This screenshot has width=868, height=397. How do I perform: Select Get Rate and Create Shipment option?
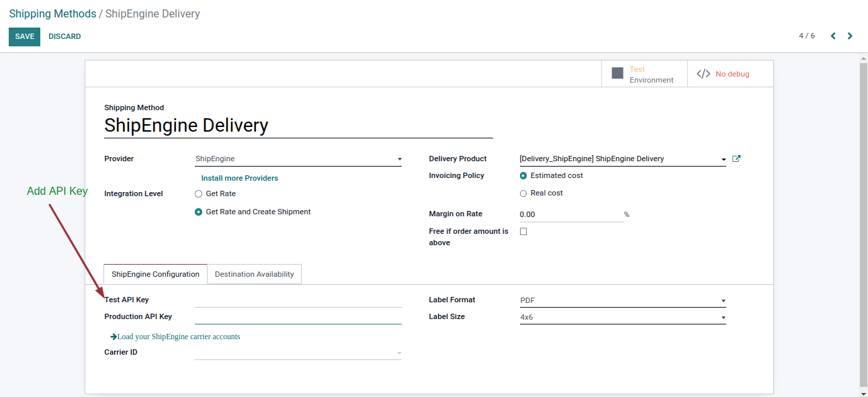(x=198, y=212)
